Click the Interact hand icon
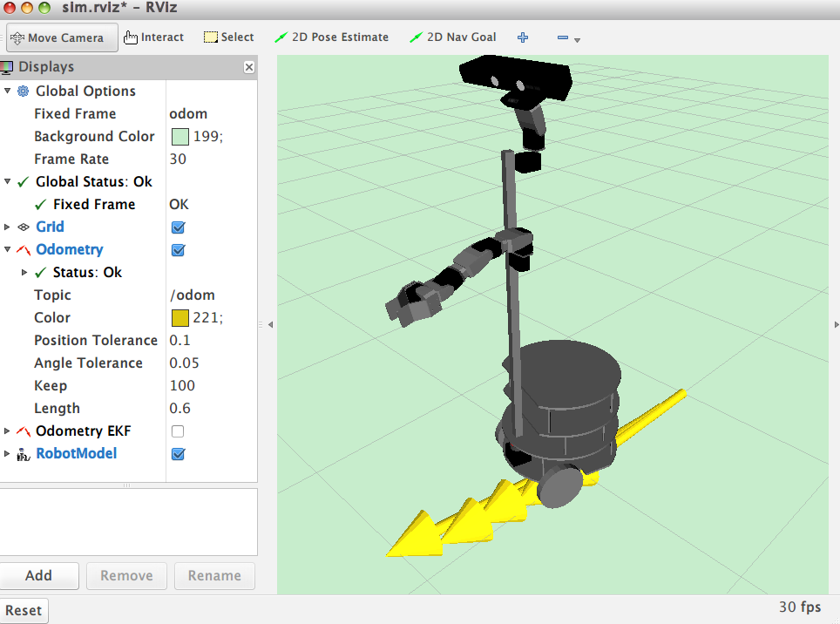This screenshot has width=840, height=624. pos(130,37)
